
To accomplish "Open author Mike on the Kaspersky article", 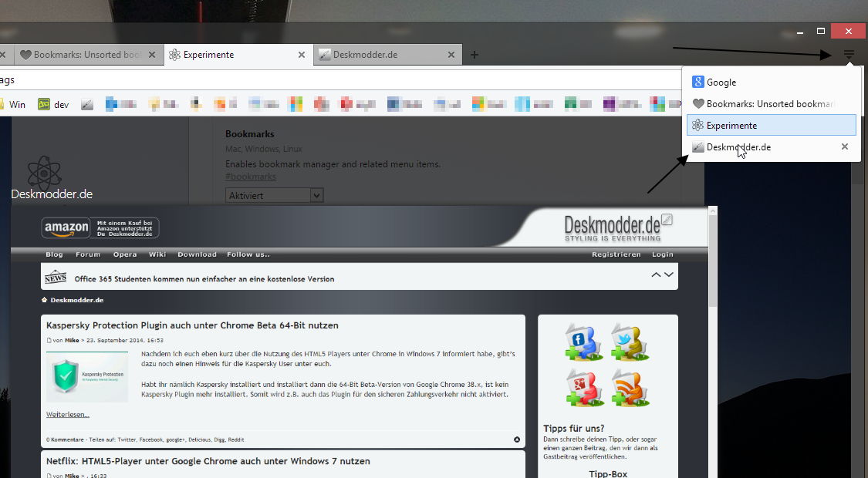I will click(x=72, y=340).
